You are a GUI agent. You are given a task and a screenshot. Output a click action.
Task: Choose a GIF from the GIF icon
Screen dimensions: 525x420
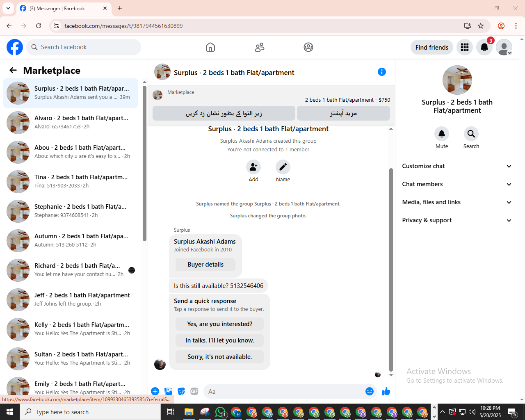(194, 391)
